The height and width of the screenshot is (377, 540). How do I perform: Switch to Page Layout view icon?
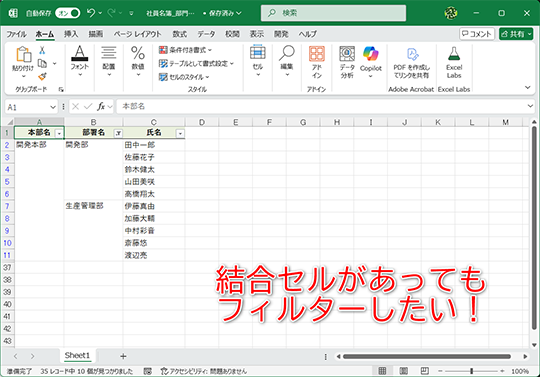tap(404, 371)
